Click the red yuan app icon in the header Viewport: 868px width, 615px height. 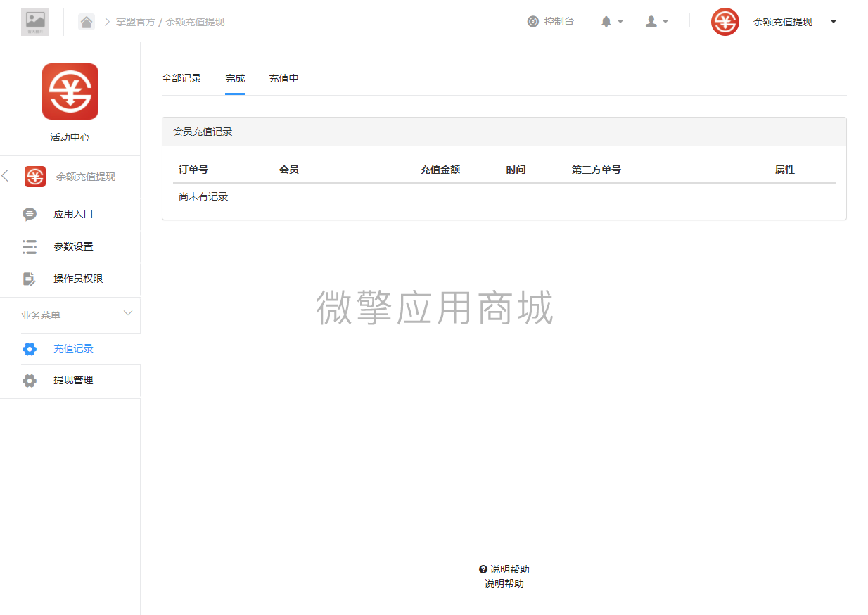click(x=725, y=22)
